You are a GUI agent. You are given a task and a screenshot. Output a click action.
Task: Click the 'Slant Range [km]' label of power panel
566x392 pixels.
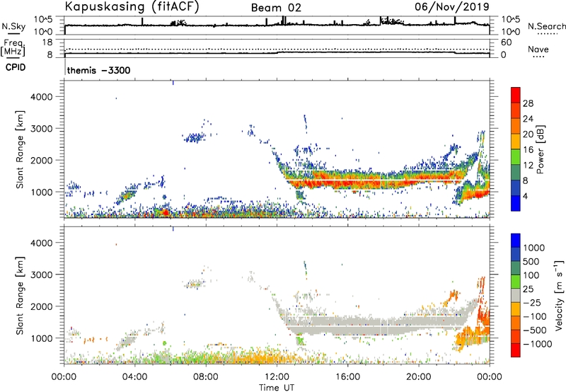[x=20, y=149]
